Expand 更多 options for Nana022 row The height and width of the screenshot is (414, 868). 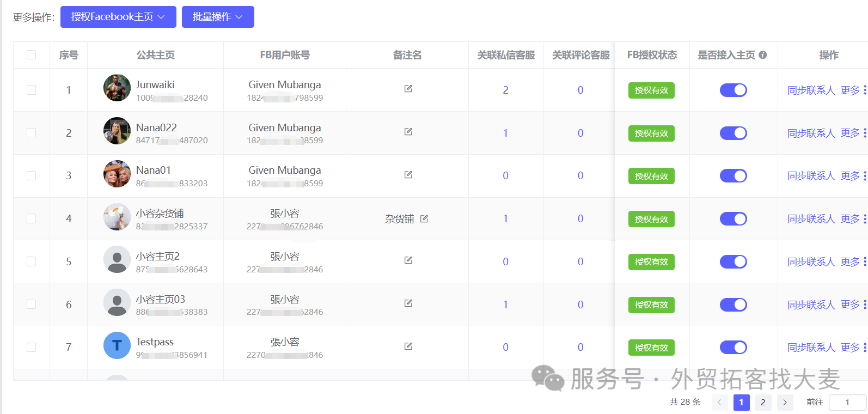coord(850,133)
